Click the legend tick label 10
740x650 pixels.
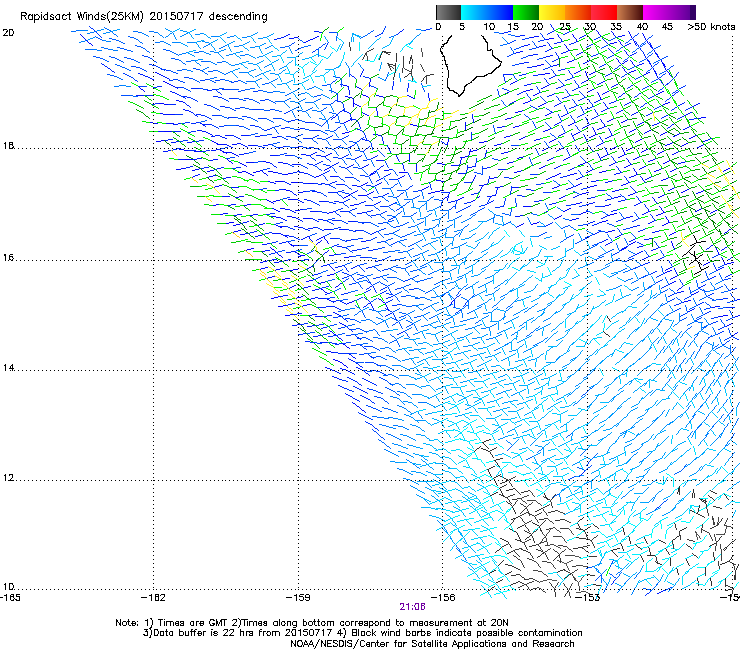(x=489, y=27)
